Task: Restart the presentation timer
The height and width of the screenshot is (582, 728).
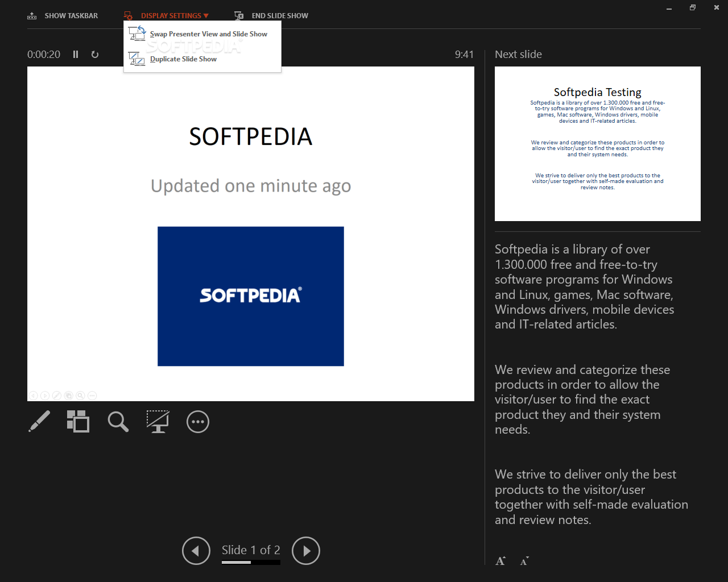Action: (95, 55)
